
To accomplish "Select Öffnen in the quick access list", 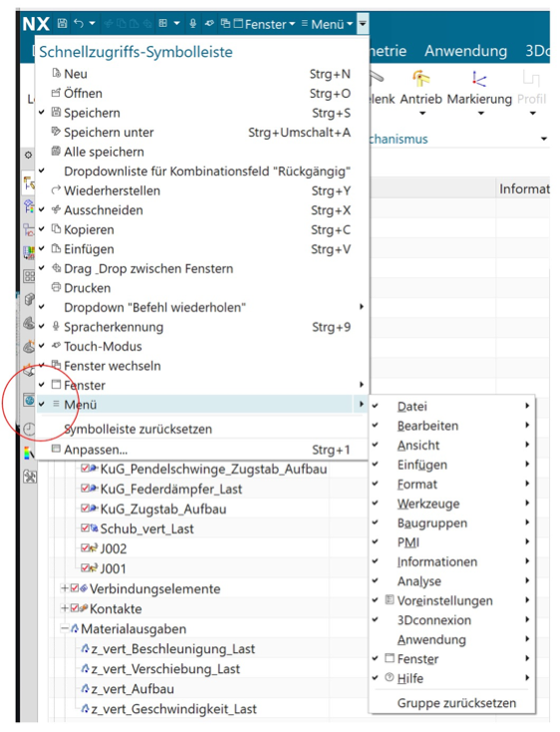I will [x=202, y=94].
